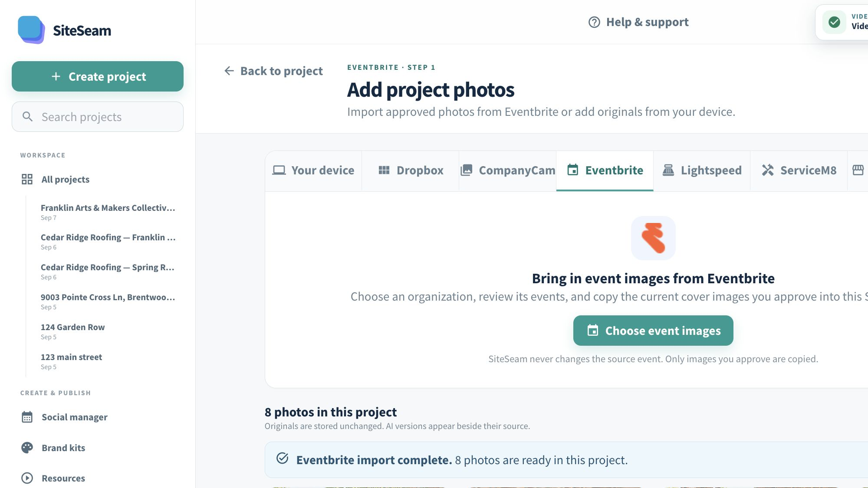The image size is (868, 488).
Task: Click the Eventbrite calendar tab icon
Action: (x=573, y=170)
